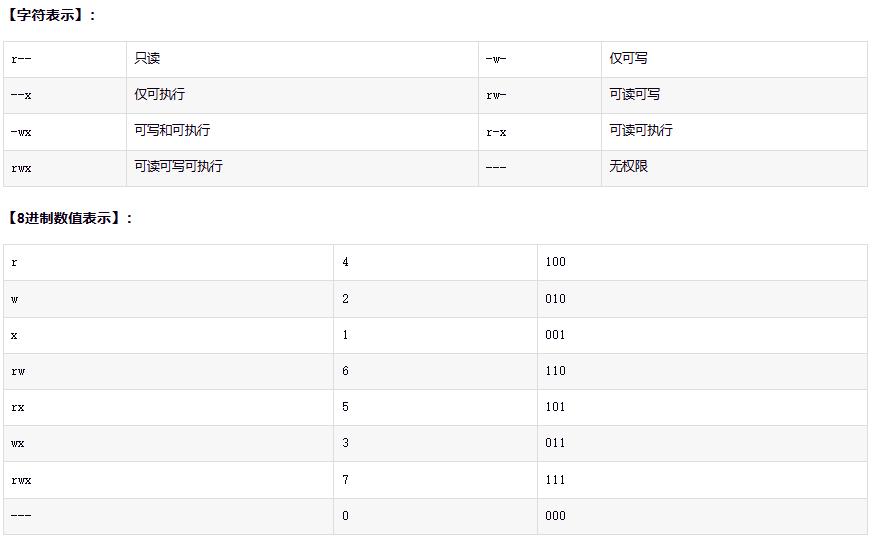The height and width of the screenshot is (545, 876).
Task: Click binary value '100' in octal table
Action: click(x=555, y=262)
